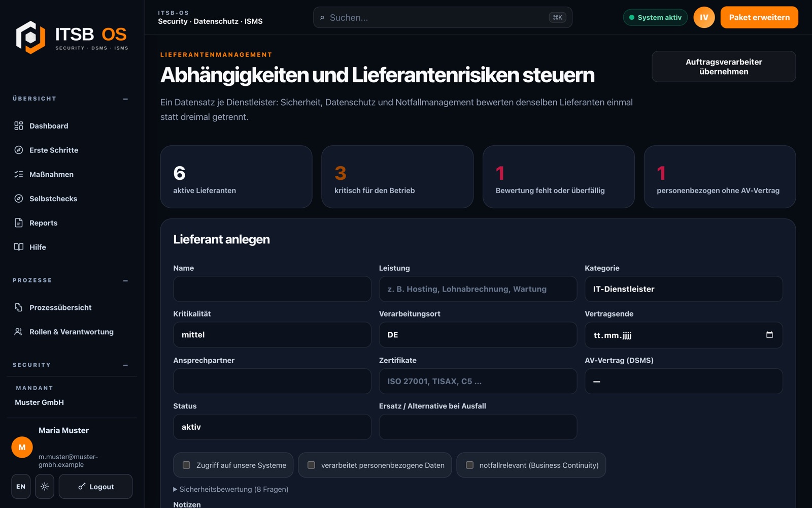Click the ITSB OS hexagon logo

(x=30, y=37)
